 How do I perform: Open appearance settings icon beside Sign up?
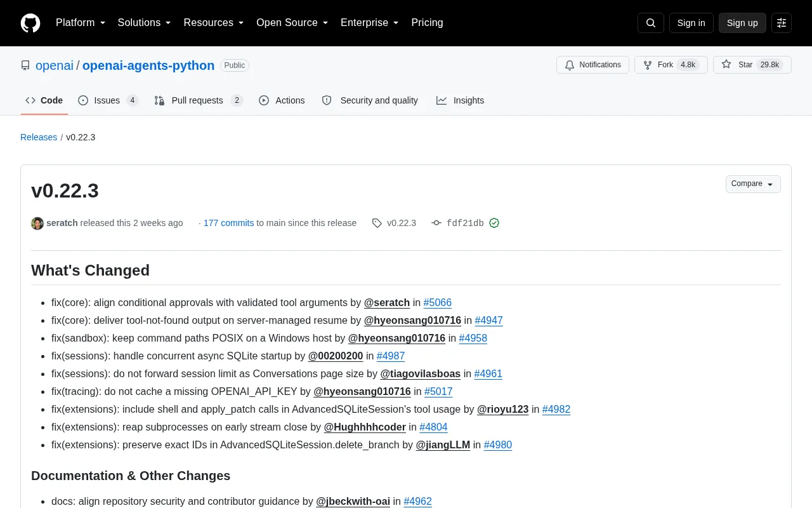pos(782,23)
